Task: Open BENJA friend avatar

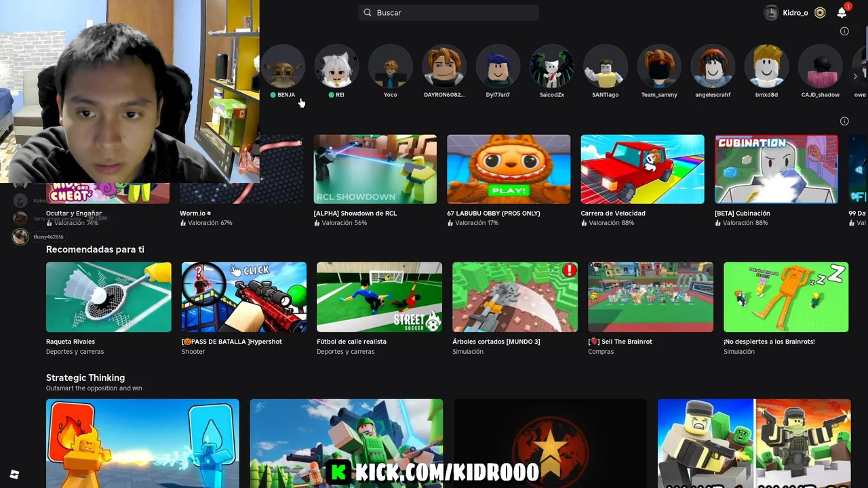Action: (x=283, y=66)
